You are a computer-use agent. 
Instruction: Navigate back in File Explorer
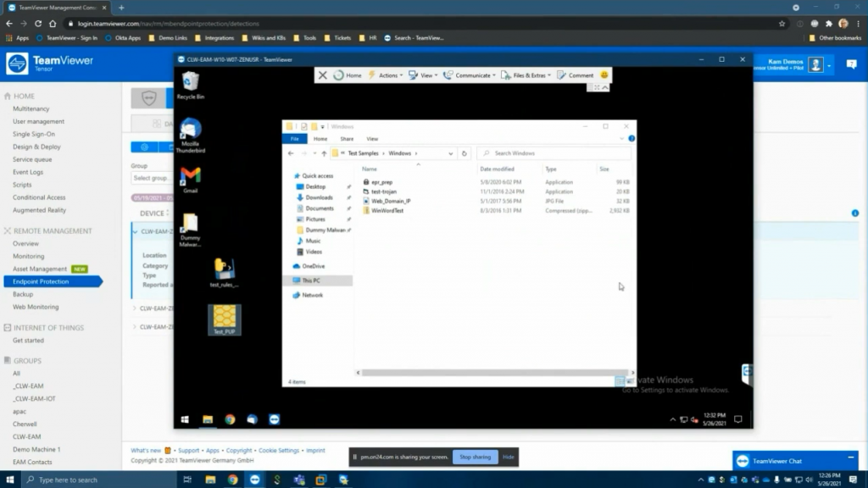coord(292,153)
